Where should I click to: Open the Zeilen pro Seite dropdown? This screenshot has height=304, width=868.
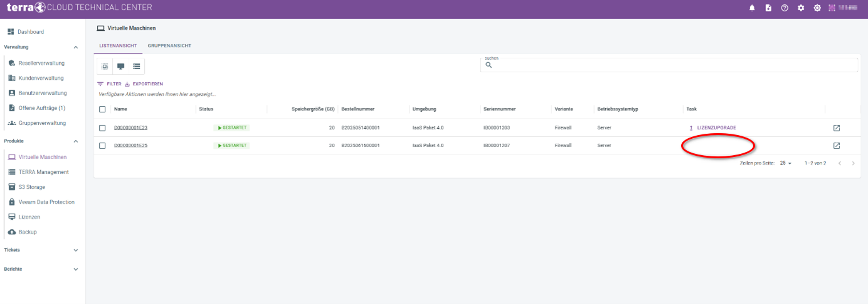point(786,163)
